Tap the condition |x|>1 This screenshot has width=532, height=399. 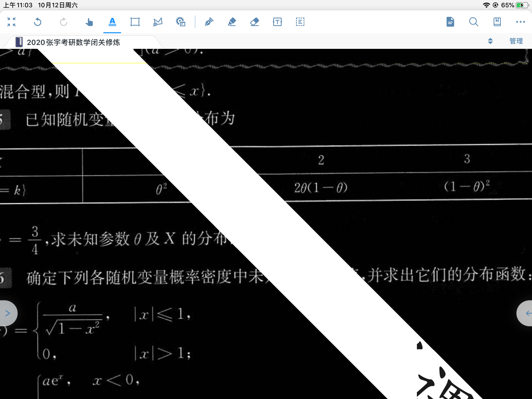[159, 353]
